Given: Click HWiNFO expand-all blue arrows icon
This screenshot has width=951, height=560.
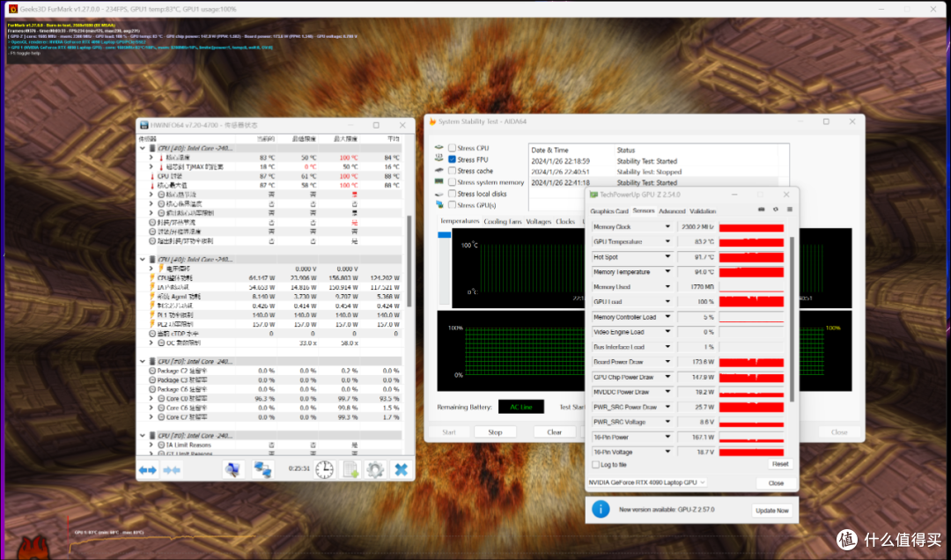Looking at the screenshot, I should pos(147,469).
